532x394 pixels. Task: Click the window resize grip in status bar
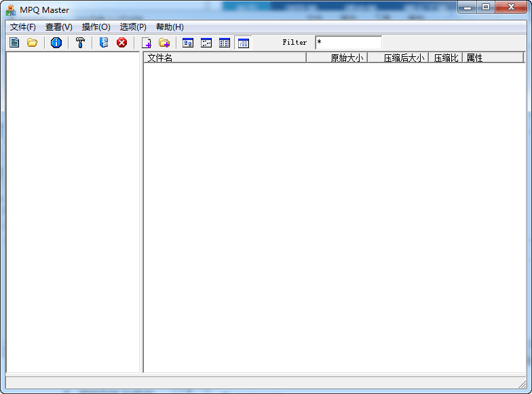coord(522,384)
